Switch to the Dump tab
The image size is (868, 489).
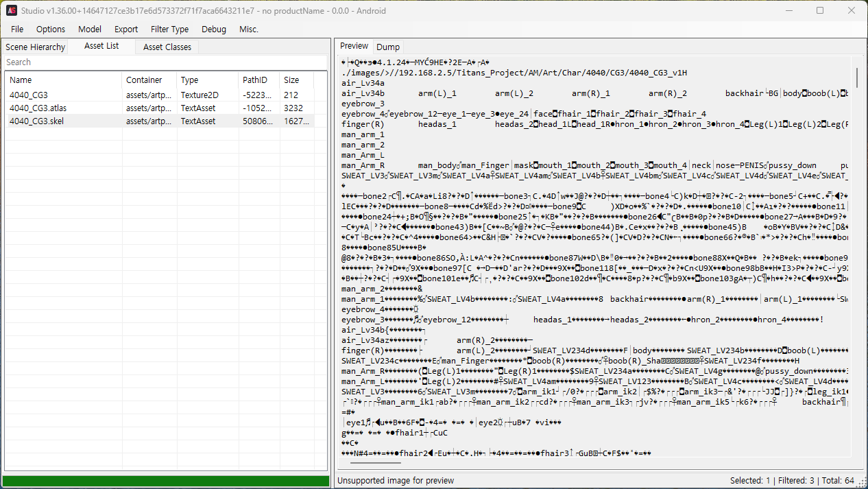click(388, 47)
